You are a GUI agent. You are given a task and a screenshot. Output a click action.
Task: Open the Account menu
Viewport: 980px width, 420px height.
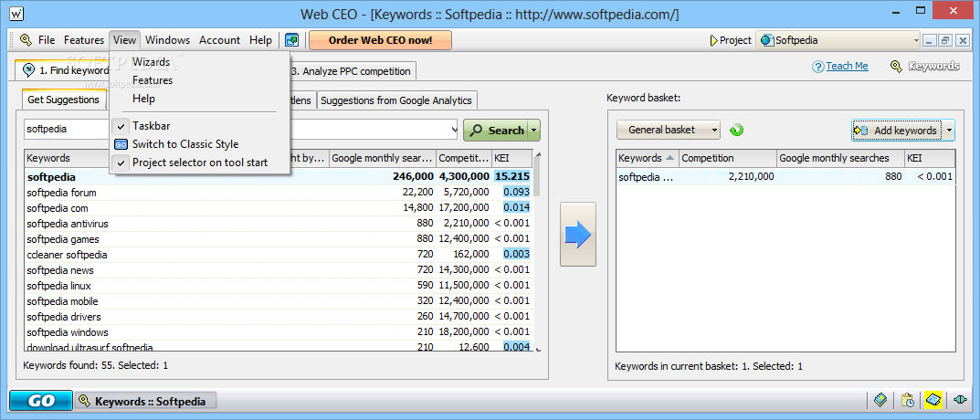(219, 40)
